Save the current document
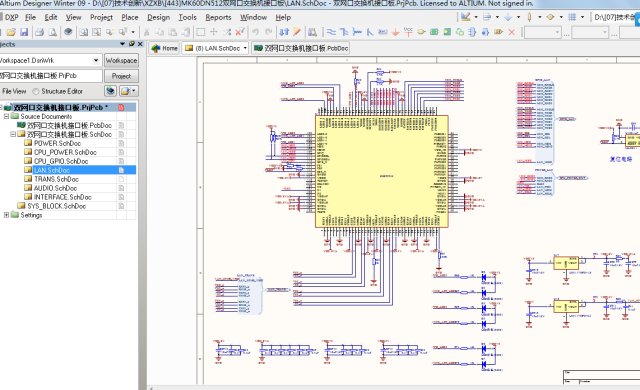Screen dimensions: 640x390 click(x=24, y=32)
